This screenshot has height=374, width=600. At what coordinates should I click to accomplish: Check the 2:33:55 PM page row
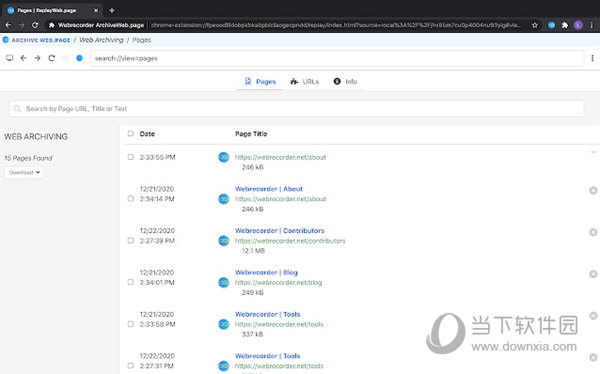pos(130,157)
